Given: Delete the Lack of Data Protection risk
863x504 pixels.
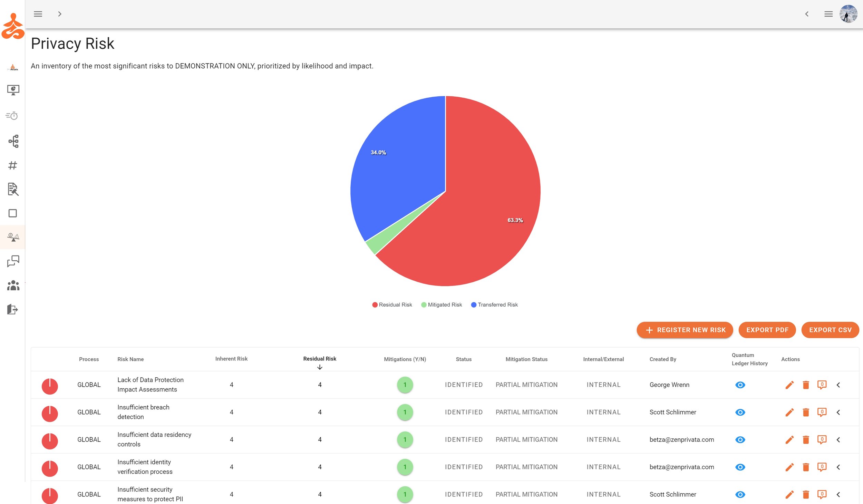Looking at the screenshot, I should coord(806,385).
